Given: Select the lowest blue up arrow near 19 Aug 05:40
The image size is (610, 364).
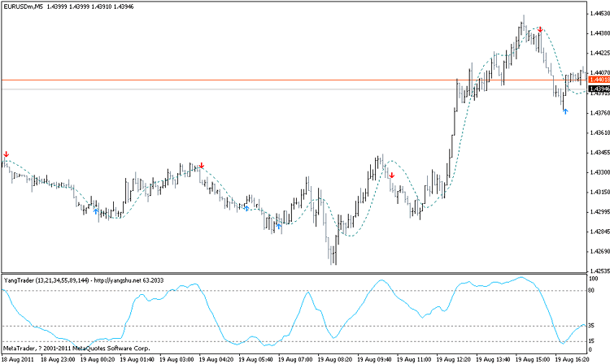Looking at the screenshot, I should (278, 226).
